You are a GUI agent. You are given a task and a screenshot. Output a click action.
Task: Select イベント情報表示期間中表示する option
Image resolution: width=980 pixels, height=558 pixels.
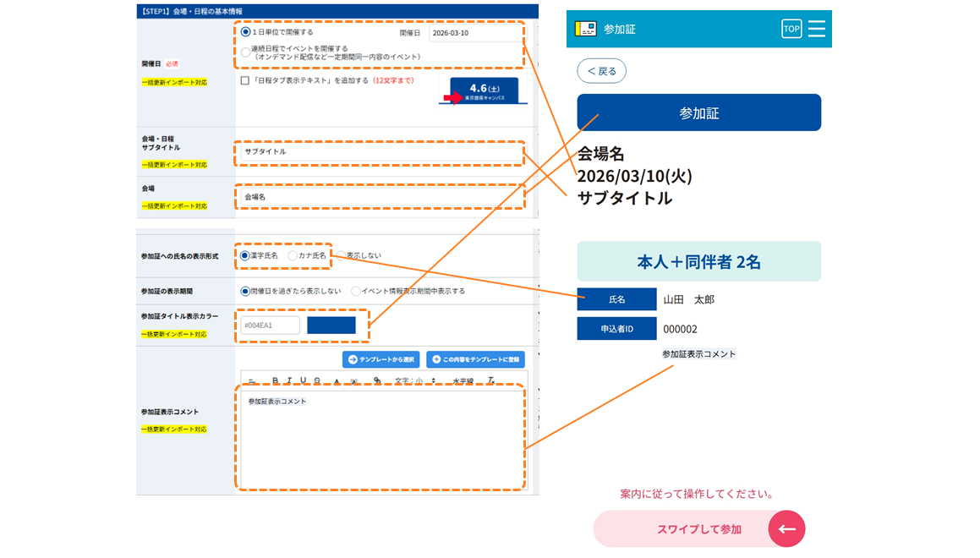tap(356, 291)
